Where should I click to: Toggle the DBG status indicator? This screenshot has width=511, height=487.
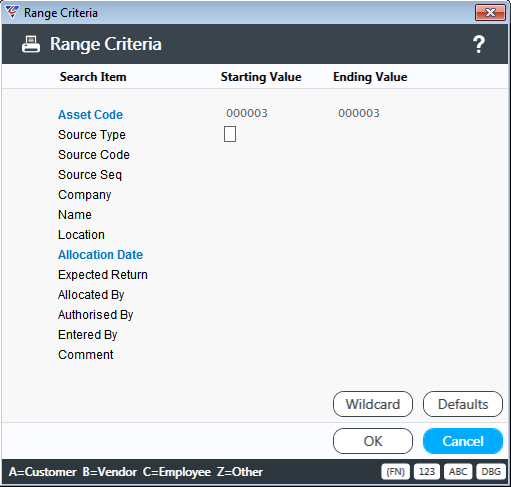tap(491, 472)
